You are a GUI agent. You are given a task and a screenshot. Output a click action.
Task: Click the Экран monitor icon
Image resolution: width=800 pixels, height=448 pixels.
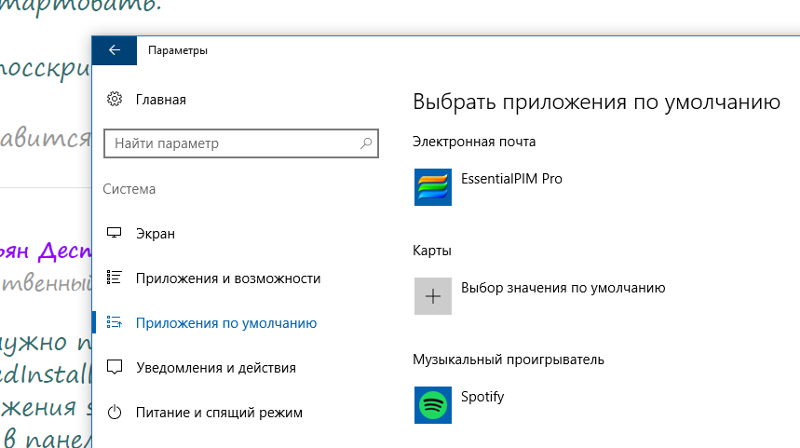pos(114,233)
